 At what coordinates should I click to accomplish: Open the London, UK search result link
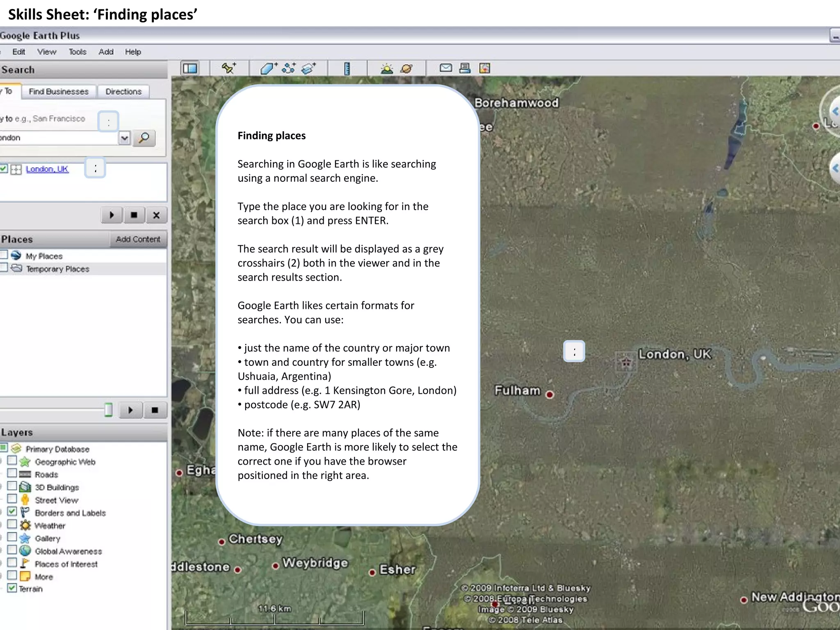coord(47,169)
